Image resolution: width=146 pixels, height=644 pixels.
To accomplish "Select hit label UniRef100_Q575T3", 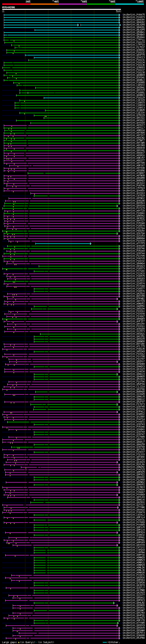I will pyautogui.click(x=133, y=633).
